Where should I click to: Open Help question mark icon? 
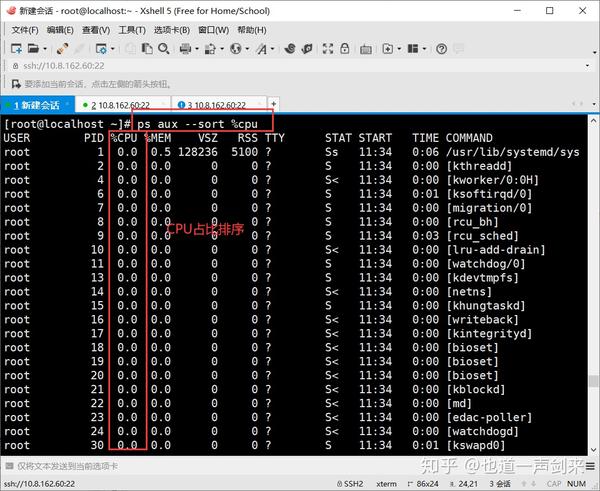point(441,49)
